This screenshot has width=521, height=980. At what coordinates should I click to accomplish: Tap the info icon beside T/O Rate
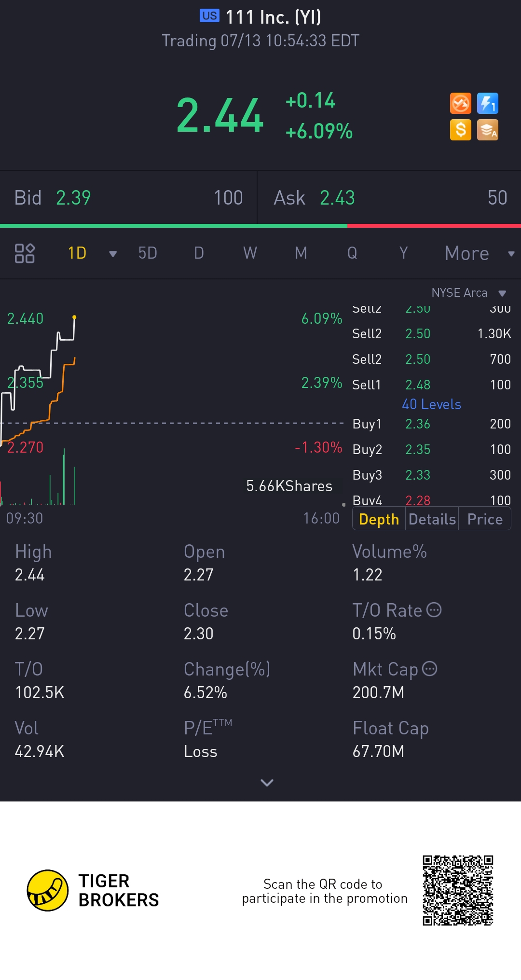tap(434, 610)
